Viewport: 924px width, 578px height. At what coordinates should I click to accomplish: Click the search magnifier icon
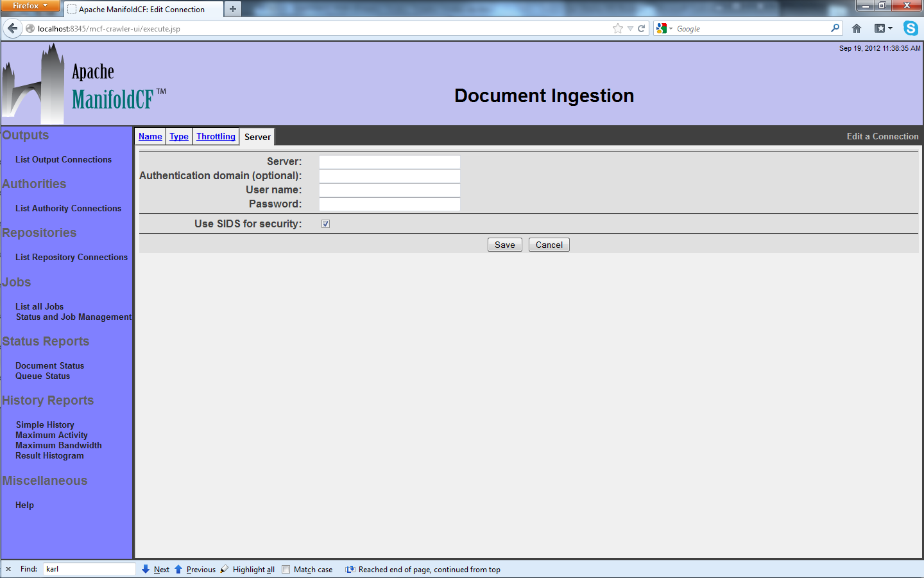835,28
